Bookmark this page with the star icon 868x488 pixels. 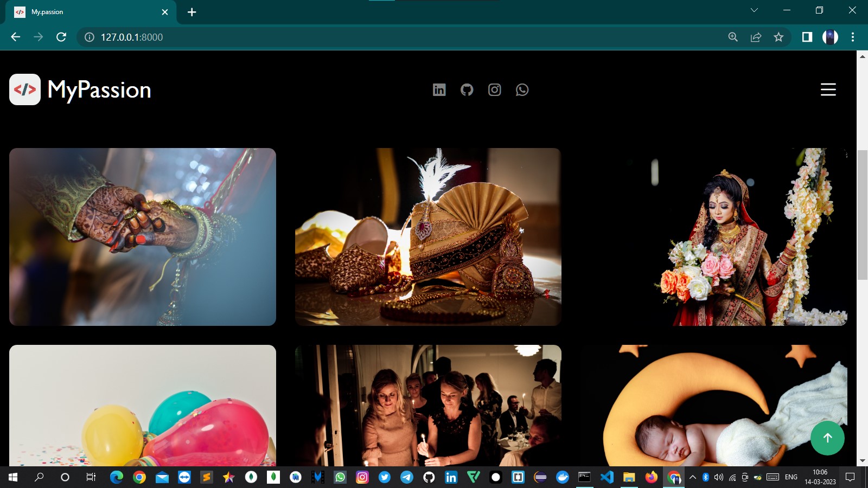[778, 37]
